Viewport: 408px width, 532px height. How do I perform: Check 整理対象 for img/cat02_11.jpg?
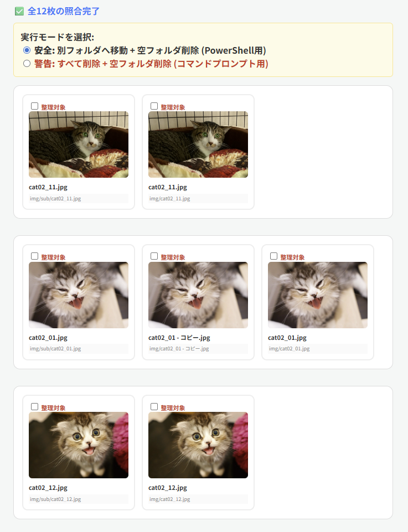(154, 106)
